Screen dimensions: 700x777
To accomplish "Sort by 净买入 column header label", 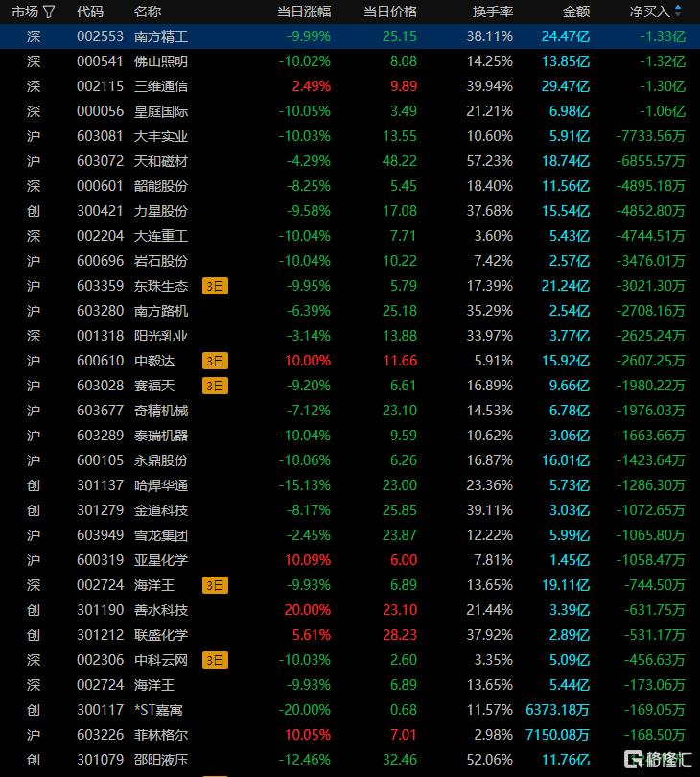I will click(649, 12).
